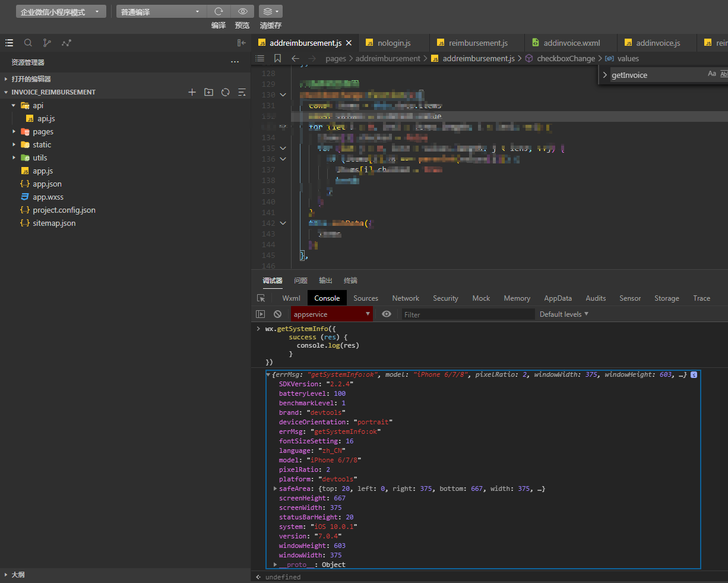Switch to the reimbursement.js tab
The width and height of the screenshot is (728, 583).
coord(477,43)
